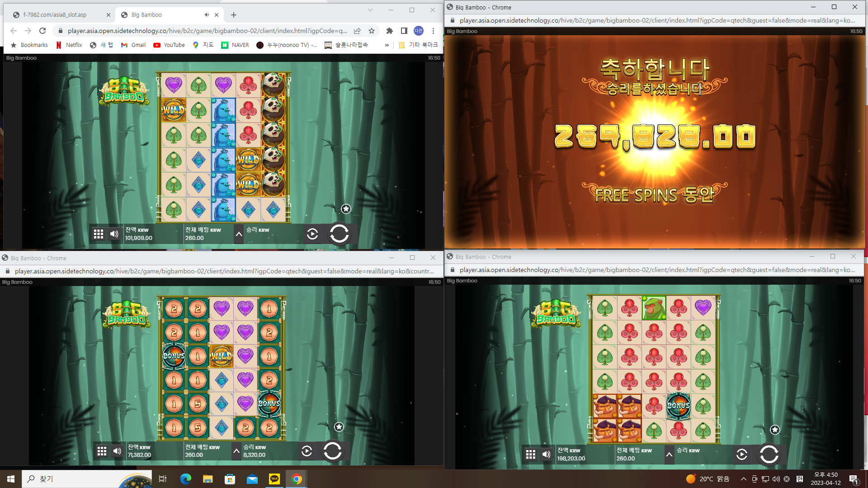
Task: Open the YouTube bookmark
Action: point(169,45)
